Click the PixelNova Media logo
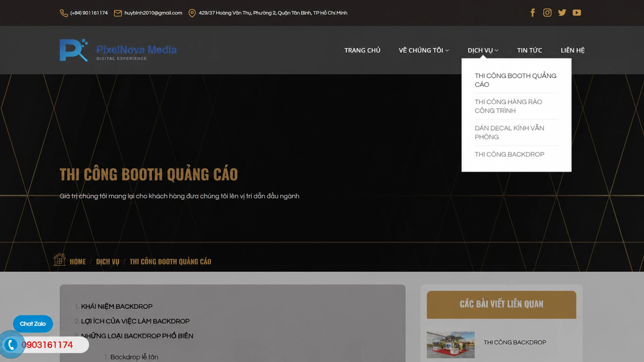The width and height of the screenshot is (644, 362). (118, 50)
